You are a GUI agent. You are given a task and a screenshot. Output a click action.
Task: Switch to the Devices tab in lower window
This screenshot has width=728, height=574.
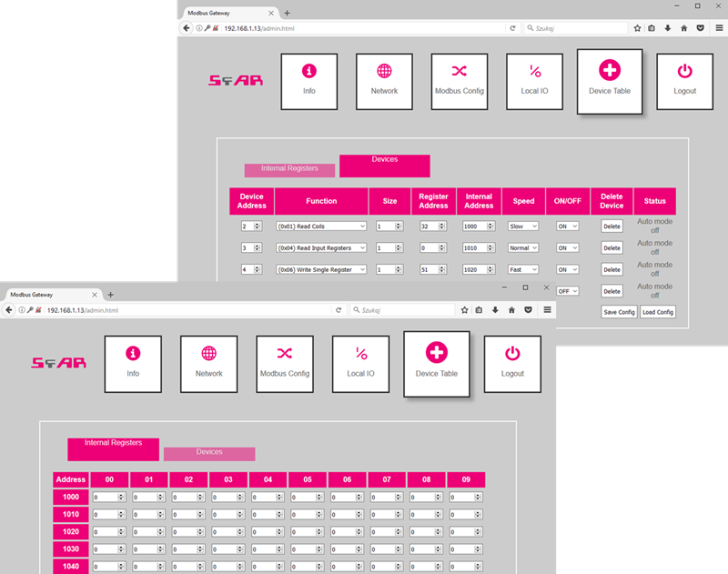pos(209,452)
